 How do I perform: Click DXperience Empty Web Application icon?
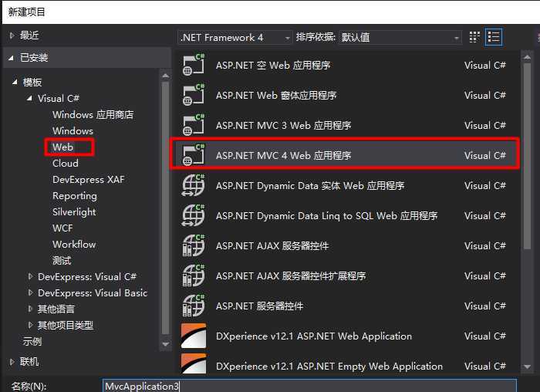(194, 363)
